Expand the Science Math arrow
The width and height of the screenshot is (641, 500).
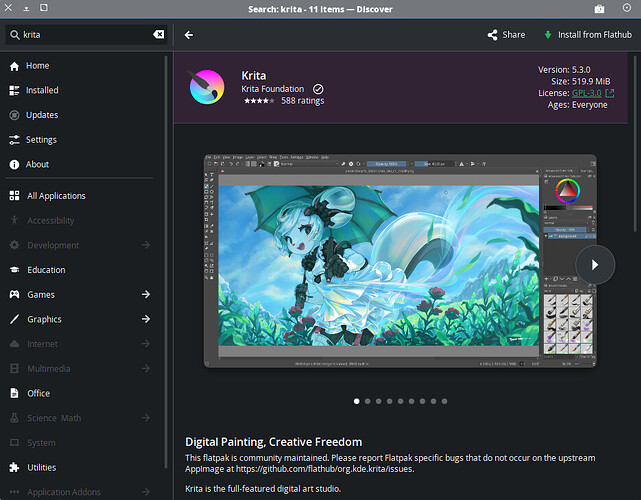146,418
